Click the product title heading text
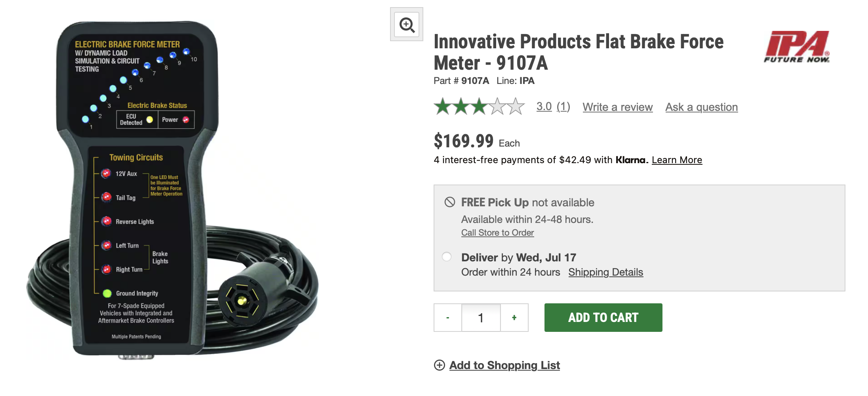868x396 pixels. point(578,52)
